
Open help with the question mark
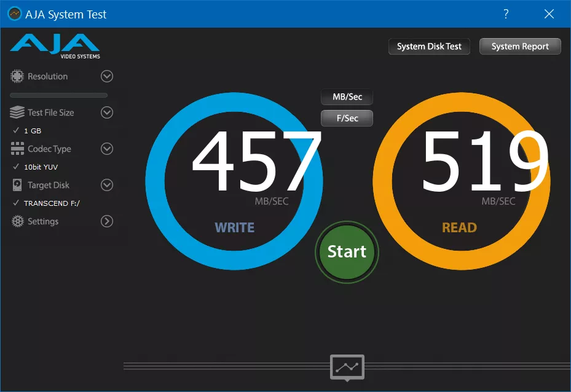pyautogui.click(x=506, y=14)
